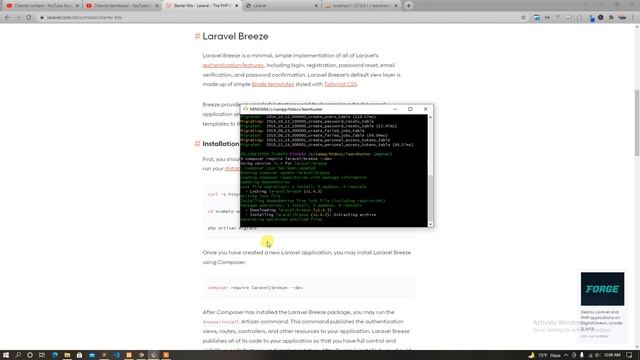Select the Starter Kits - Laravel tab
640x360 pixels.
(x=201, y=6)
